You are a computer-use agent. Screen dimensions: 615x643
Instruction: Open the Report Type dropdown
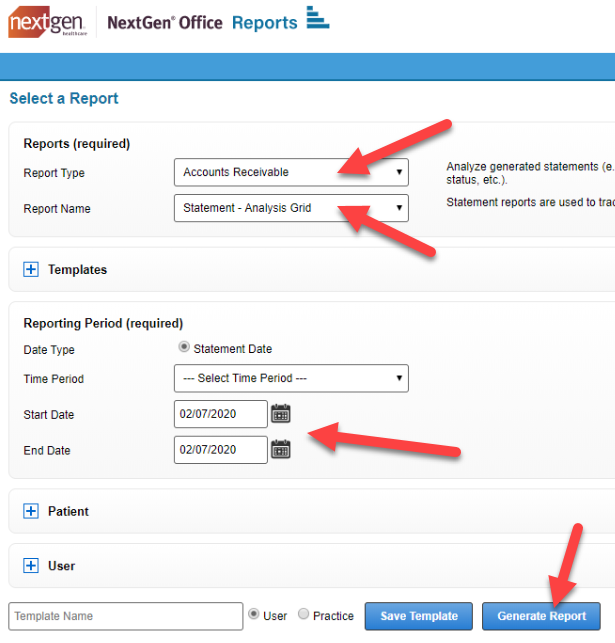point(291,173)
